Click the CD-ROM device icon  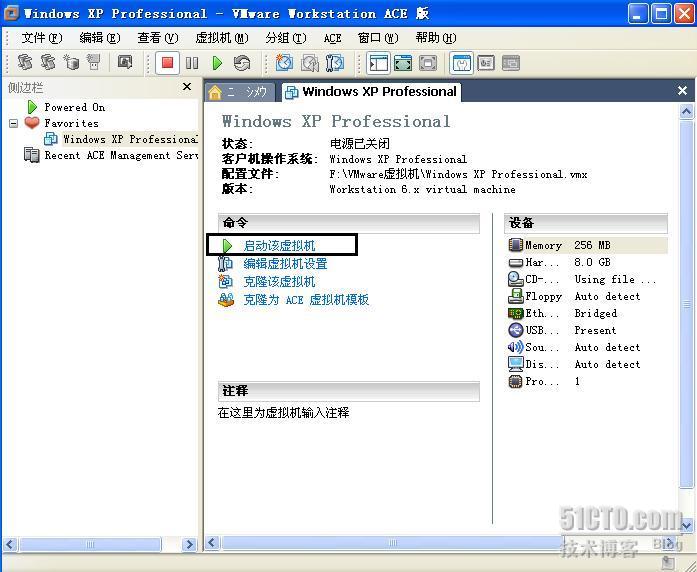pyautogui.click(x=515, y=279)
